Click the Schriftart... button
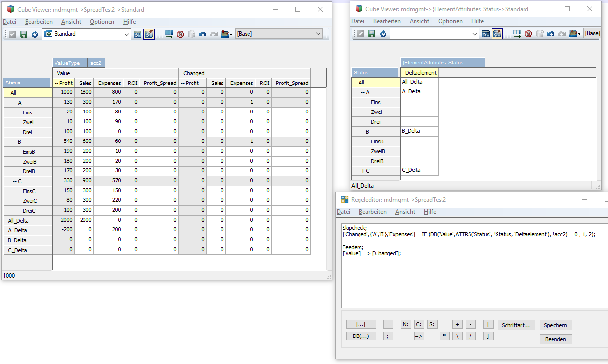This screenshot has height=364, width=608. [516, 325]
